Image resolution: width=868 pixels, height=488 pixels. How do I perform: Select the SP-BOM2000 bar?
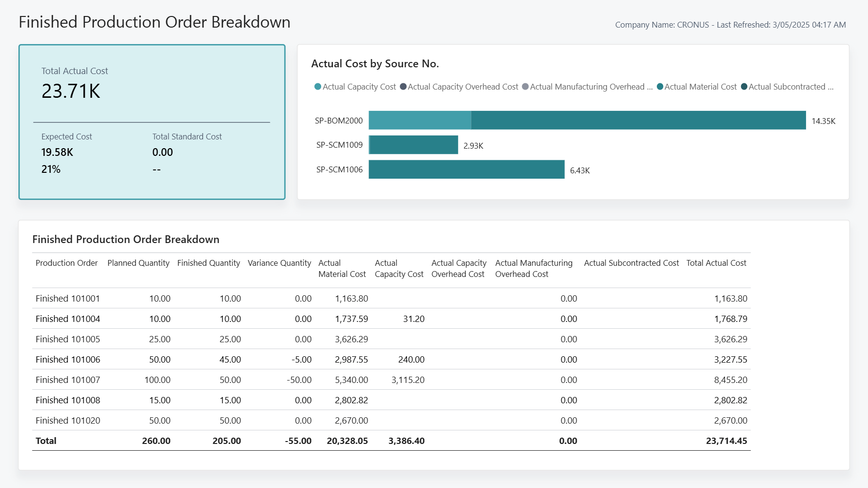pyautogui.click(x=581, y=121)
